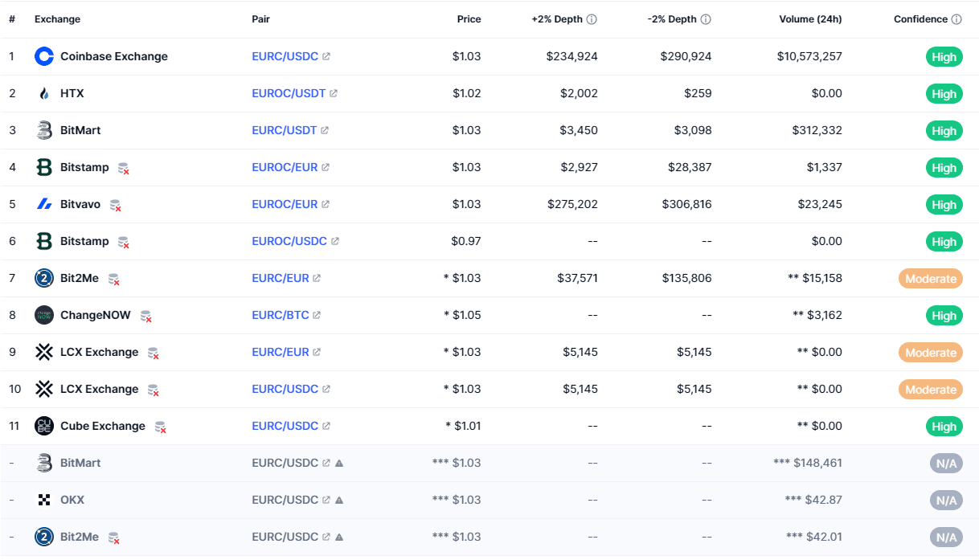The image size is (979, 560).
Task: Click the High confidence badge for Coinbase Exchange
Action: (944, 57)
